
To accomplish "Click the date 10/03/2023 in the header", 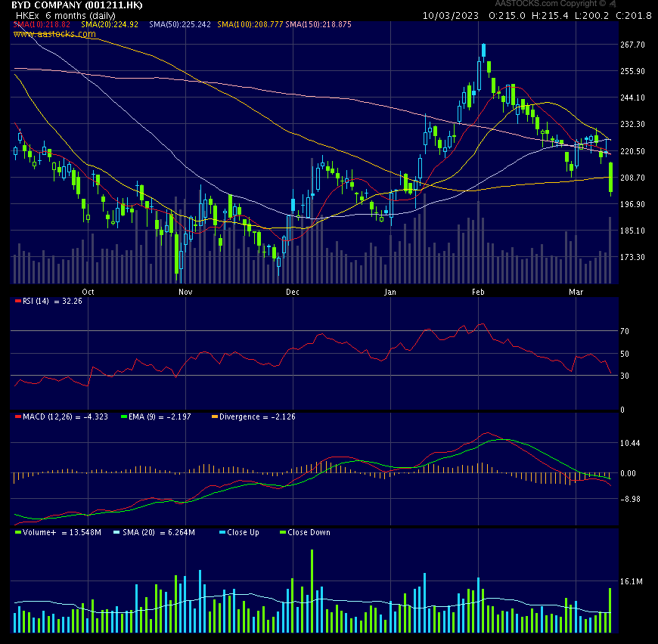I will 450,16.
